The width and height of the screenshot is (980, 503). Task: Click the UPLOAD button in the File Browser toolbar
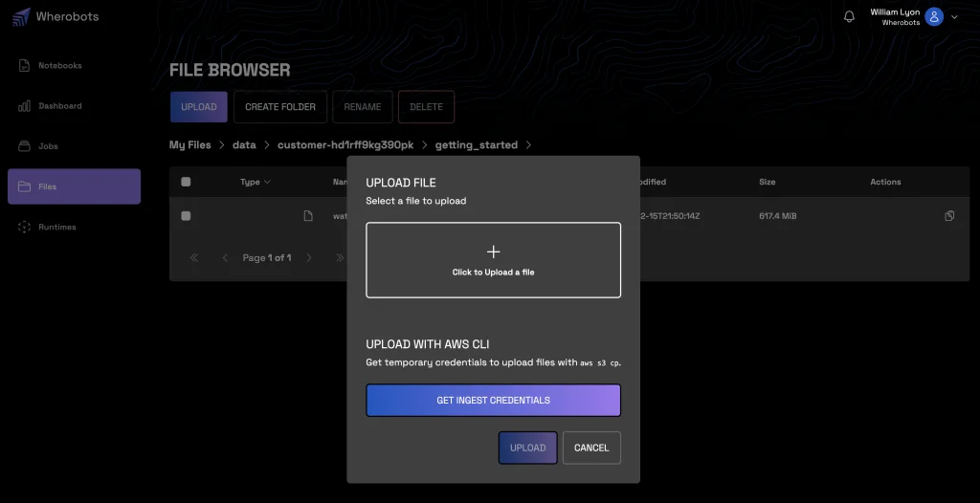pyautogui.click(x=199, y=107)
